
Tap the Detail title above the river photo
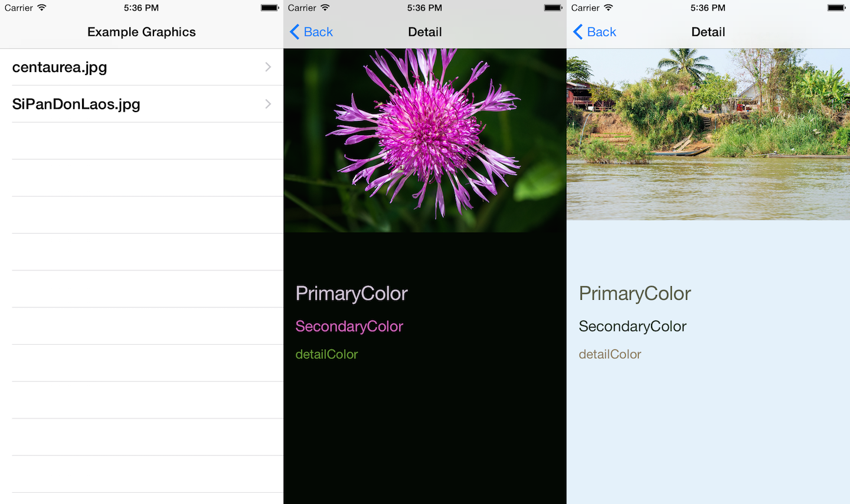point(708,32)
